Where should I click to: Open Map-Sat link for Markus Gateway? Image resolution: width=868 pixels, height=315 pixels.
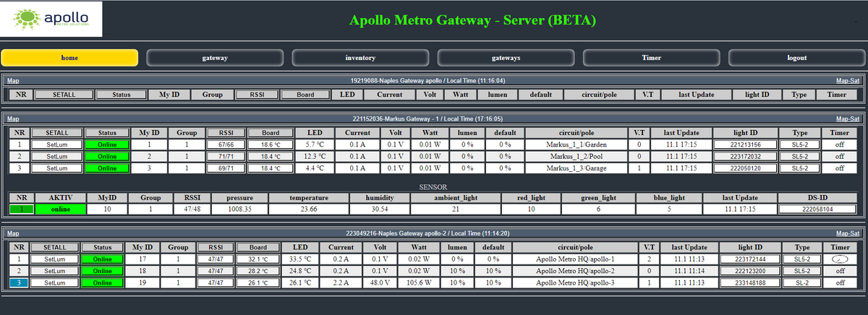point(847,118)
